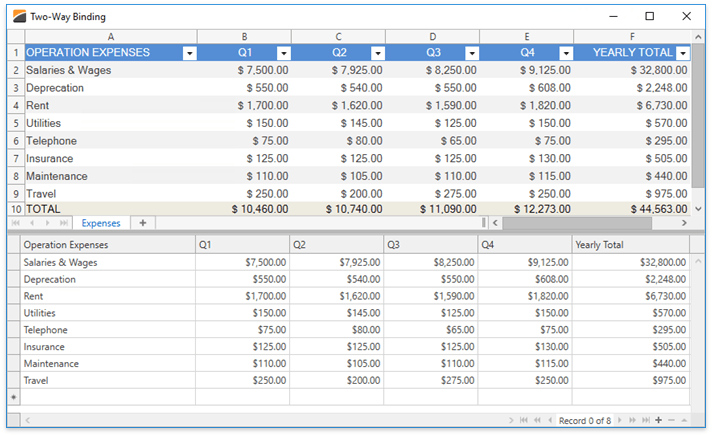
Task: Click grid horizontal scroll right arrow
Action: click(x=511, y=420)
